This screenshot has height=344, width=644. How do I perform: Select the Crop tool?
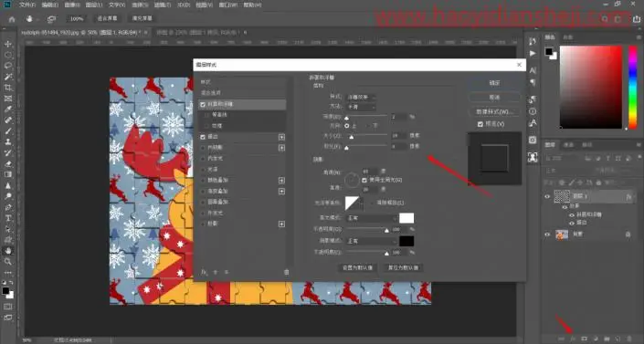8,88
